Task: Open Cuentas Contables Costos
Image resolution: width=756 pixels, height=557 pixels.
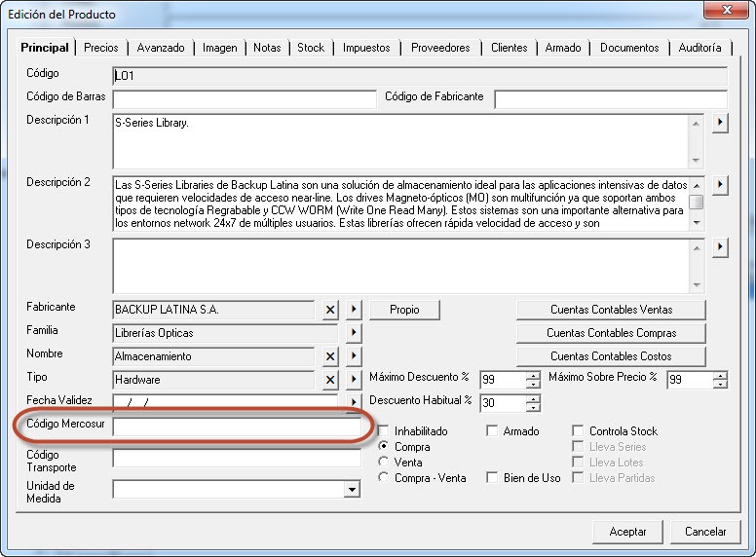Action: point(611,356)
